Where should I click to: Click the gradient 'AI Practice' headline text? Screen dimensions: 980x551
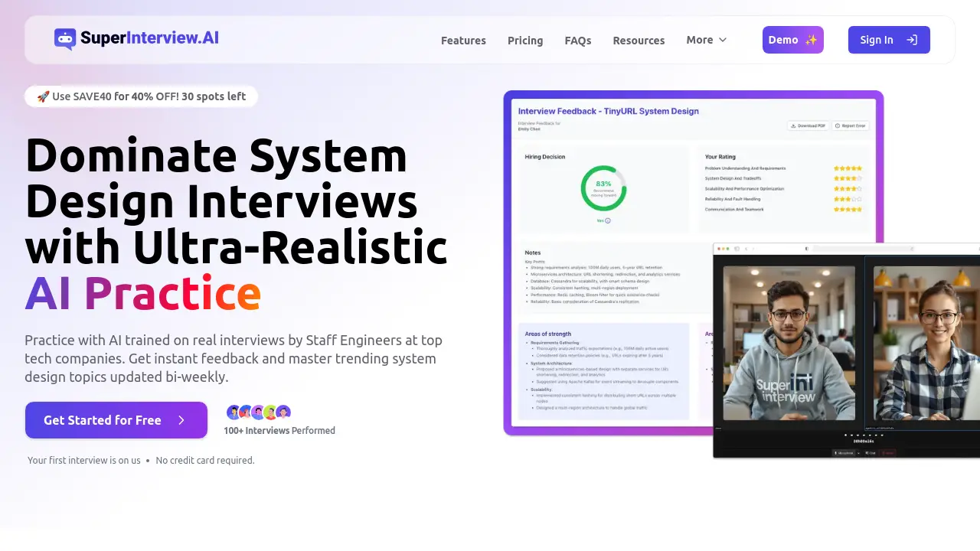coord(143,293)
